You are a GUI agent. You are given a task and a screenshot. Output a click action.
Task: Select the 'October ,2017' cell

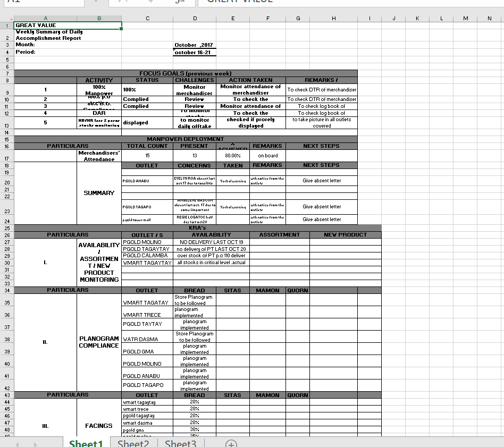[x=195, y=45]
